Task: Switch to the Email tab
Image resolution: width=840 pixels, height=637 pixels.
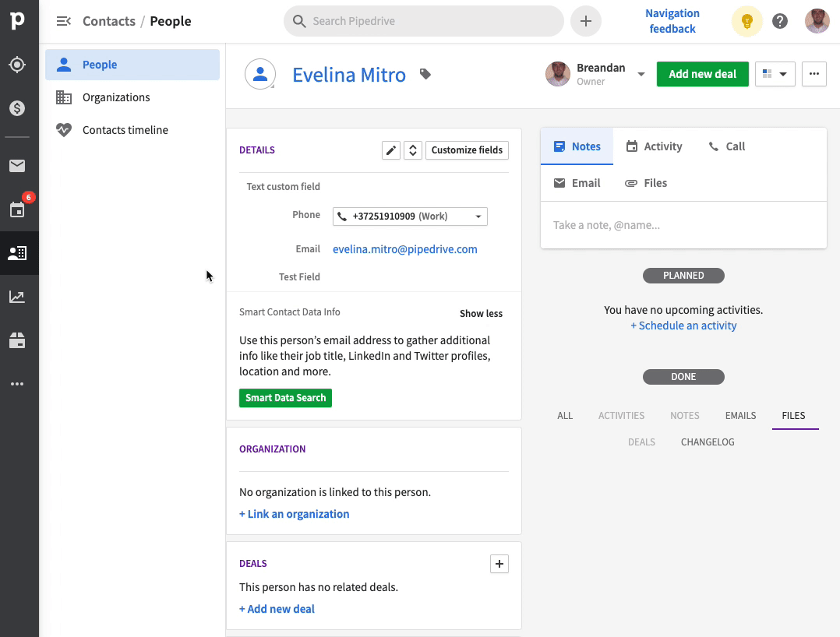Action: [577, 183]
